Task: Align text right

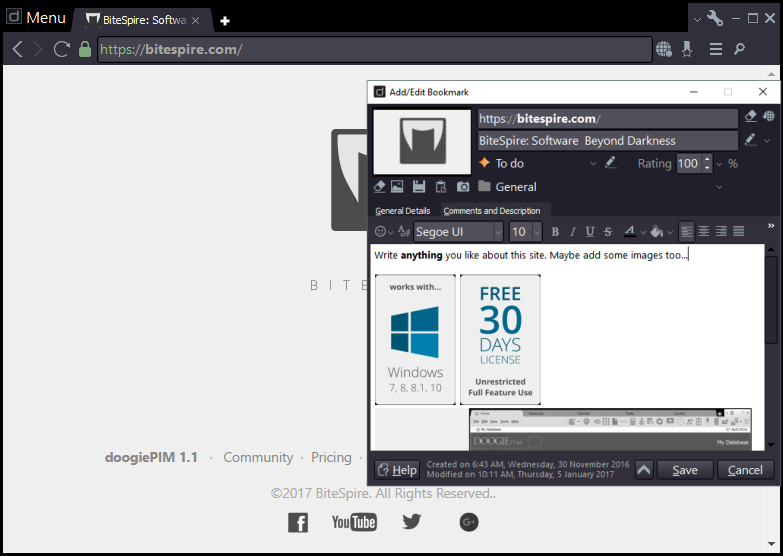Action: click(721, 231)
